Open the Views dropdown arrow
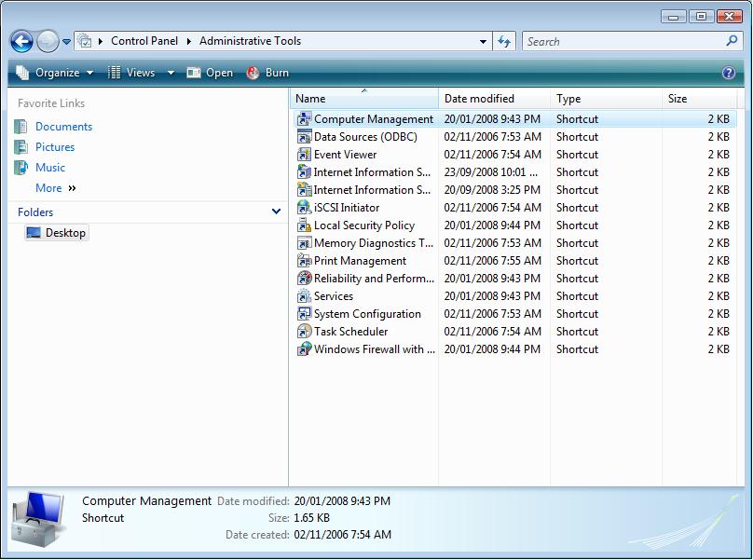This screenshot has height=560, width=753. [x=171, y=73]
